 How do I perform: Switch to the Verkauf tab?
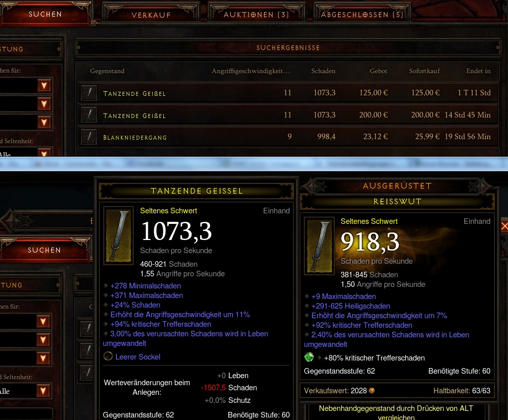[151, 15]
